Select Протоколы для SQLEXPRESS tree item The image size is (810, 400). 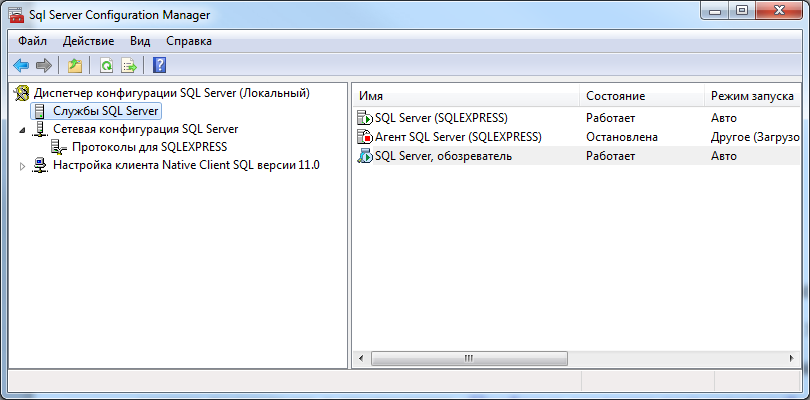(x=149, y=147)
